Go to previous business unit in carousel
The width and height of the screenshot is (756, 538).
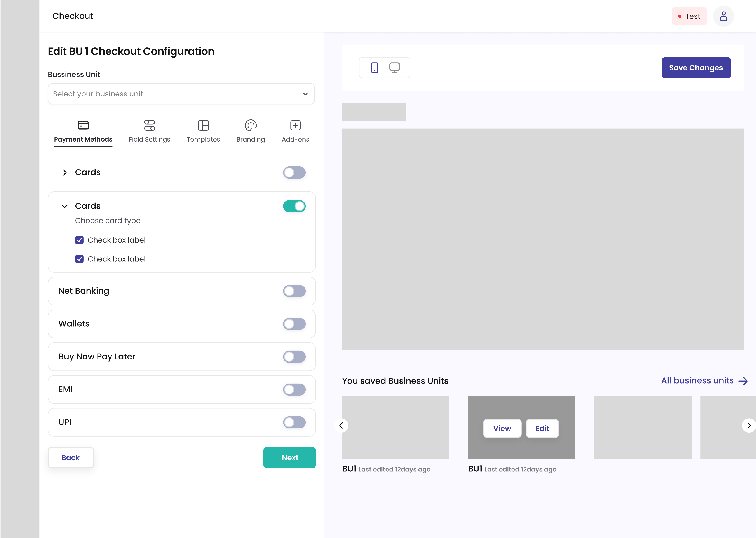coord(341,425)
